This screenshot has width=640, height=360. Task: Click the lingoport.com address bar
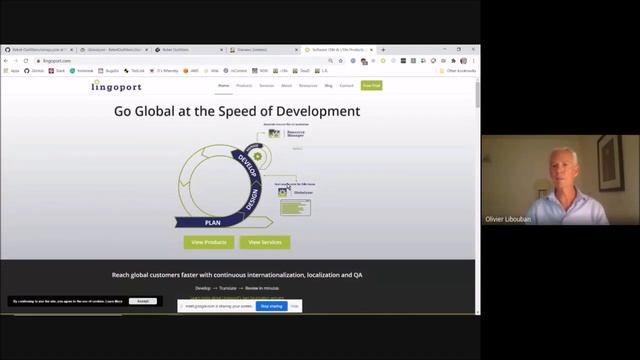click(180, 61)
